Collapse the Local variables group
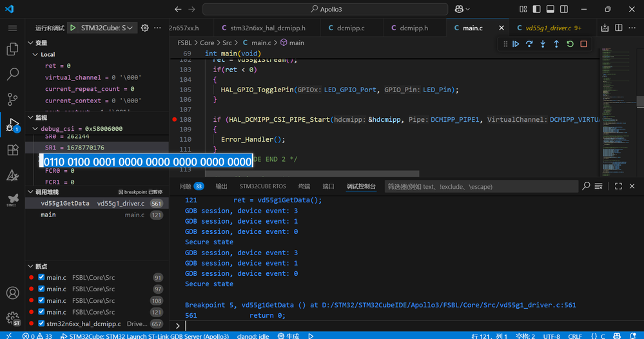Viewport: 644px width, 339px height. click(36, 55)
